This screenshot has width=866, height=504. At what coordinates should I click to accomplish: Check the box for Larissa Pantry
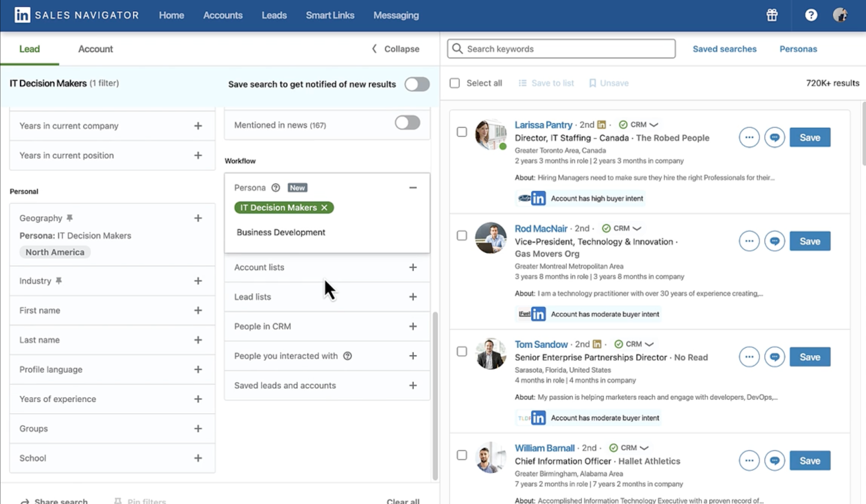click(462, 132)
